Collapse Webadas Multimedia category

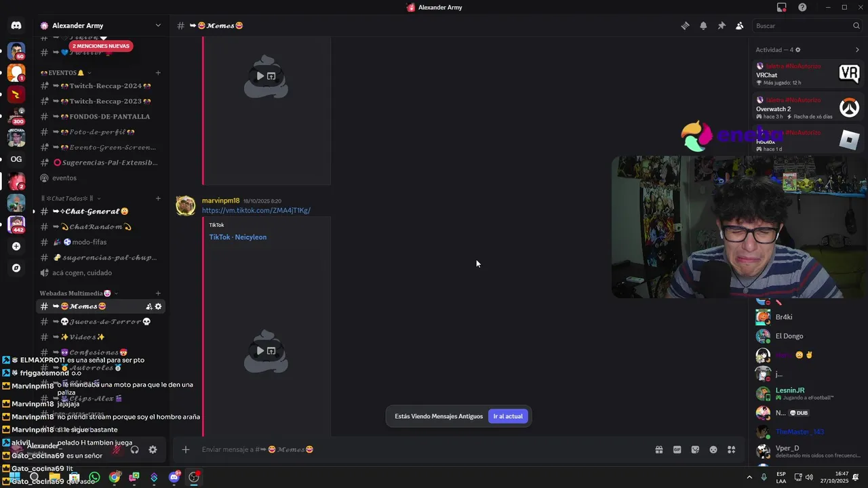(x=79, y=293)
